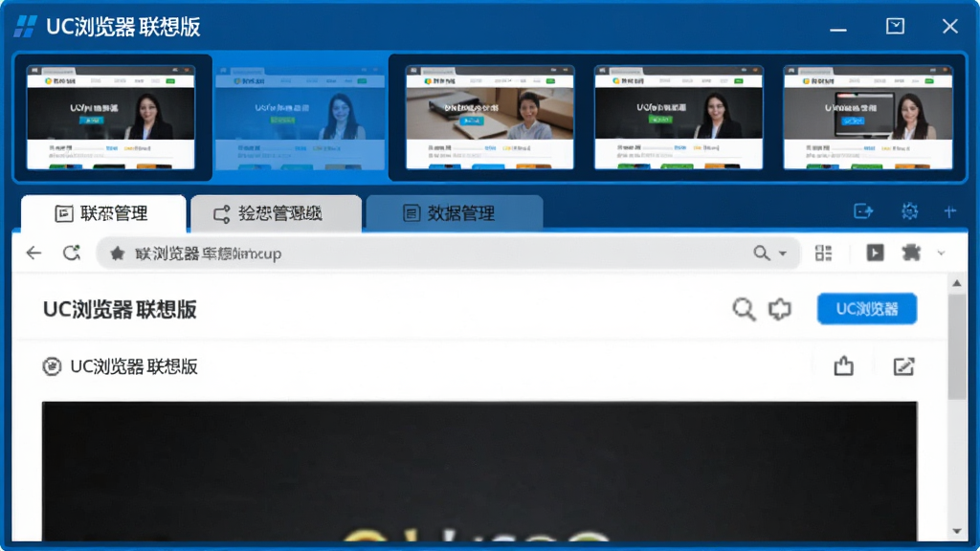Select the first page preview thumbnail
Screen dimensions: 980x551
coord(111,118)
